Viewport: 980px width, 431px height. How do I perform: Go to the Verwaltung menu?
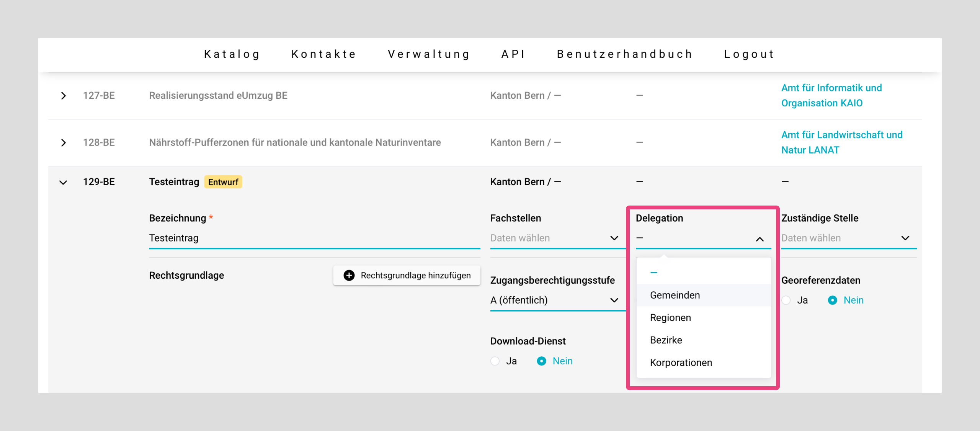coord(429,54)
